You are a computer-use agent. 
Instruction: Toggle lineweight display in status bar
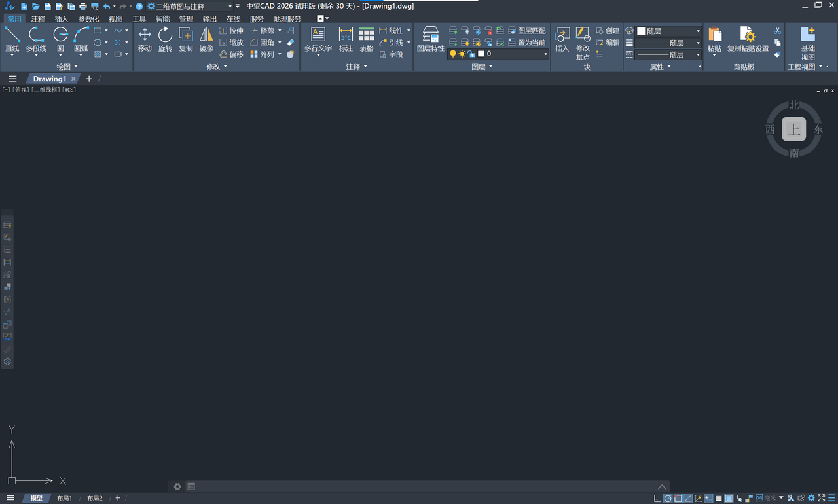coord(718,499)
